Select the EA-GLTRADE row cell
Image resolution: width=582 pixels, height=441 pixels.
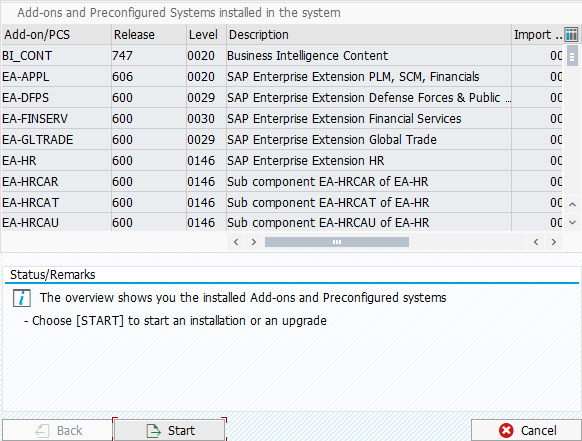[x=56, y=140]
